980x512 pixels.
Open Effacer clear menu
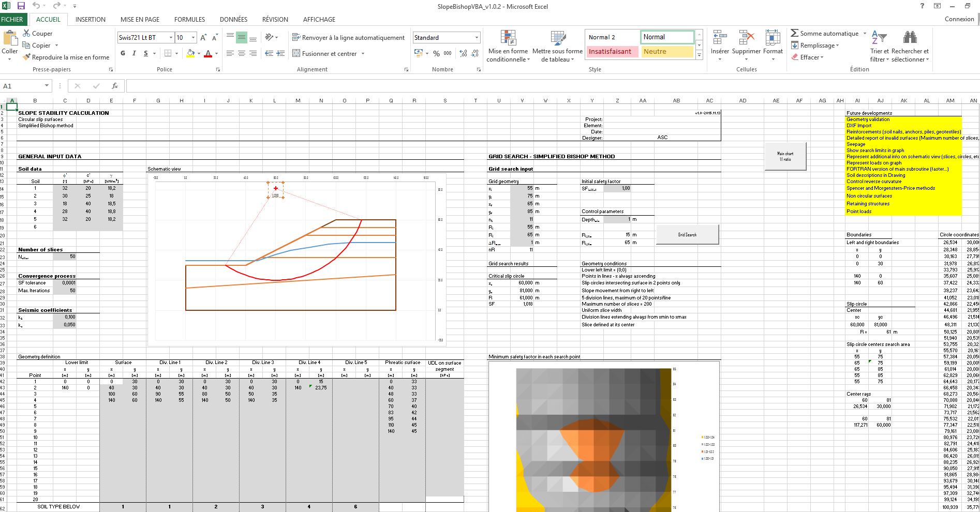click(x=807, y=57)
